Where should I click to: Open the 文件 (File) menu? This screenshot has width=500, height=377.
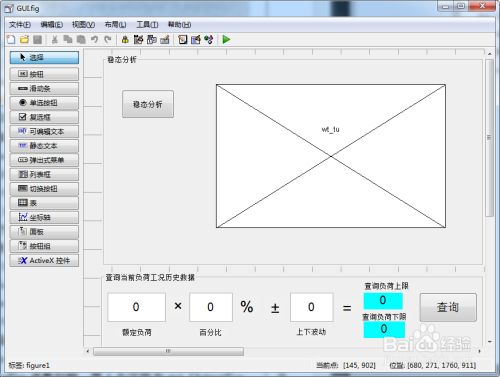click(20, 25)
